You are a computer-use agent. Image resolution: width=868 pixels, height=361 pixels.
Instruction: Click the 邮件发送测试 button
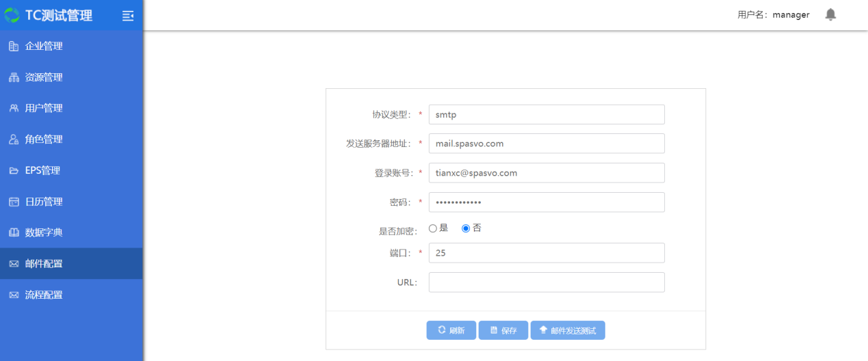click(568, 331)
